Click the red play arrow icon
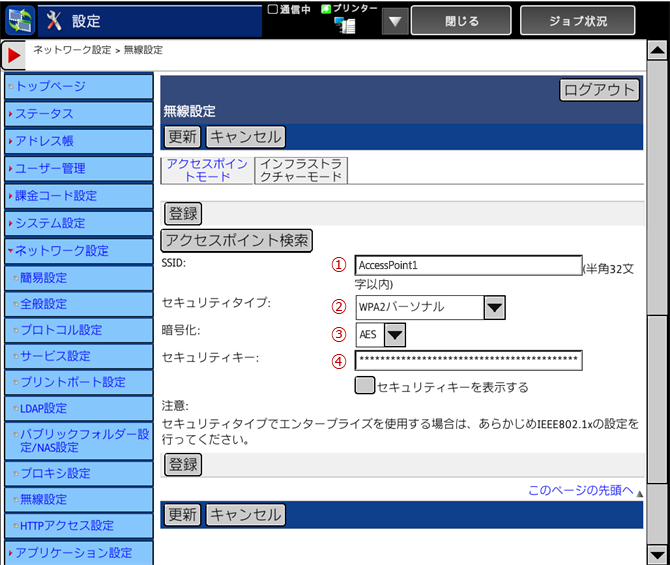Viewport: 670px width, 565px height. (x=13, y=55)
